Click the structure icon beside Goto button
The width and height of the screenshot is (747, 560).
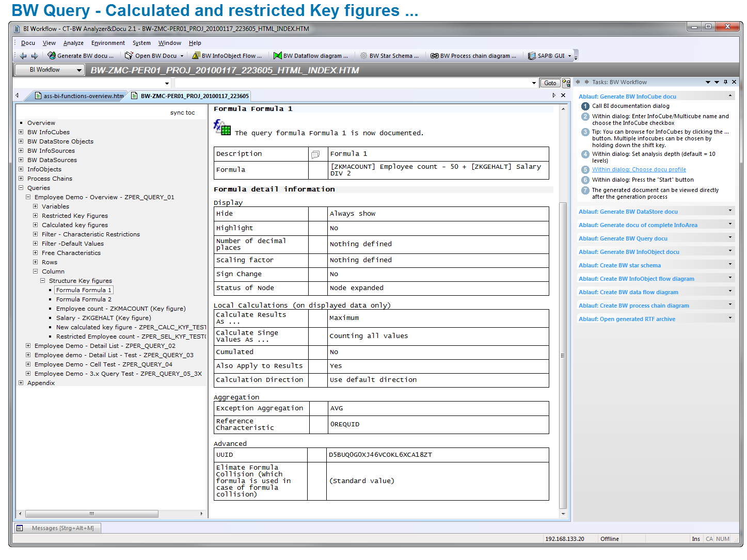tap(566, 83)
